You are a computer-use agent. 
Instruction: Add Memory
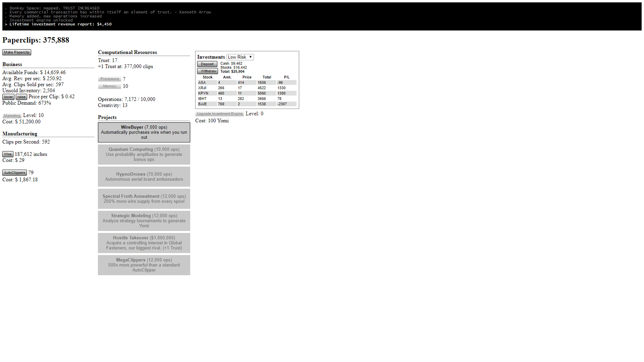tap(110, 86)
